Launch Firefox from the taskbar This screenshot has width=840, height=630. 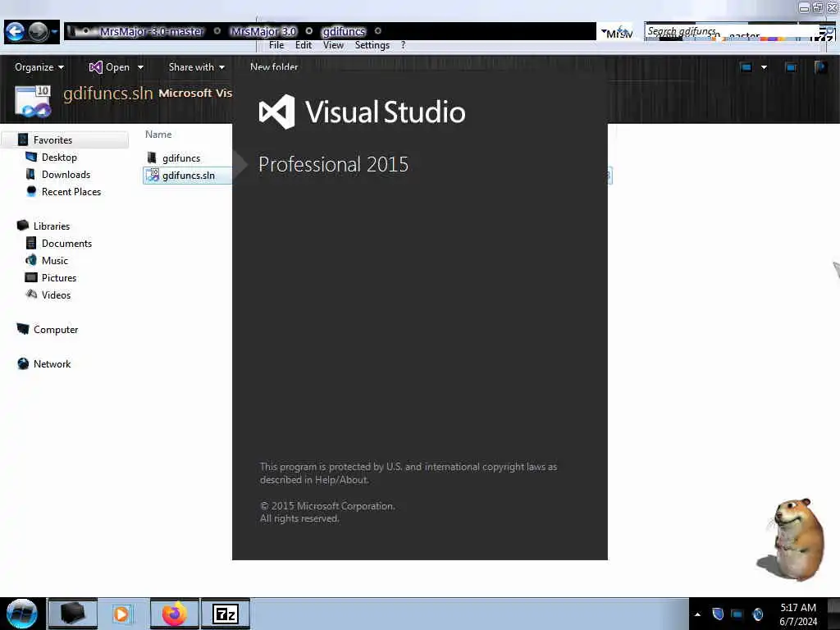click(x=174, y=614)
